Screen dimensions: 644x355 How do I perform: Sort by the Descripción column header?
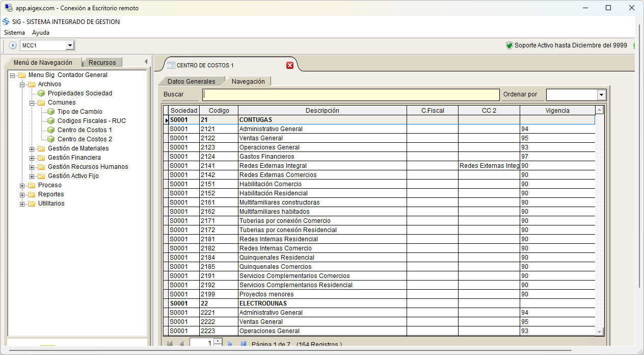click(323, 110)
